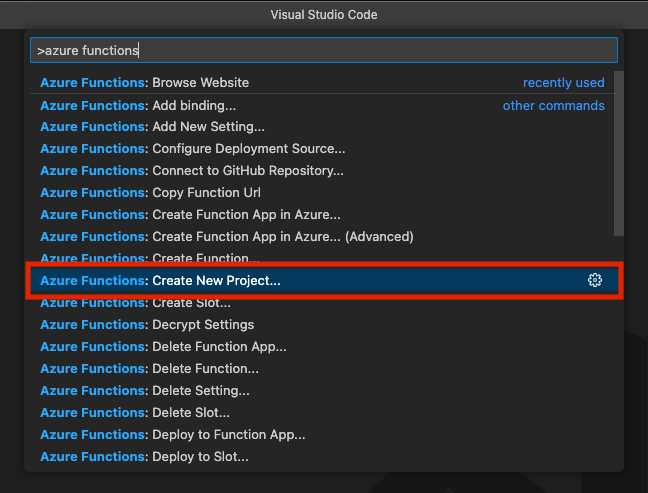Choose Azure Functions: Deploy to Slot...
Viewport: 648px width, 493px height.
click(x=324, y=456)
